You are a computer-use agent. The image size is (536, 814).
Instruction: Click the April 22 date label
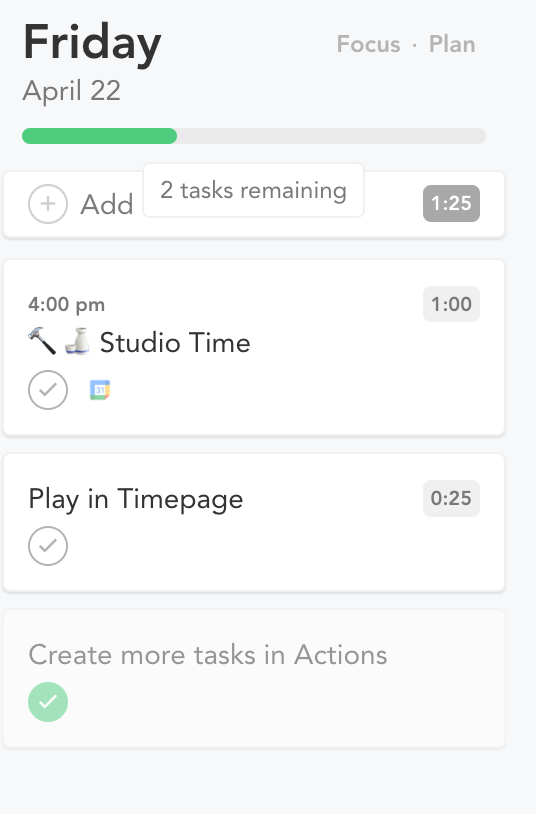point(72,91)
